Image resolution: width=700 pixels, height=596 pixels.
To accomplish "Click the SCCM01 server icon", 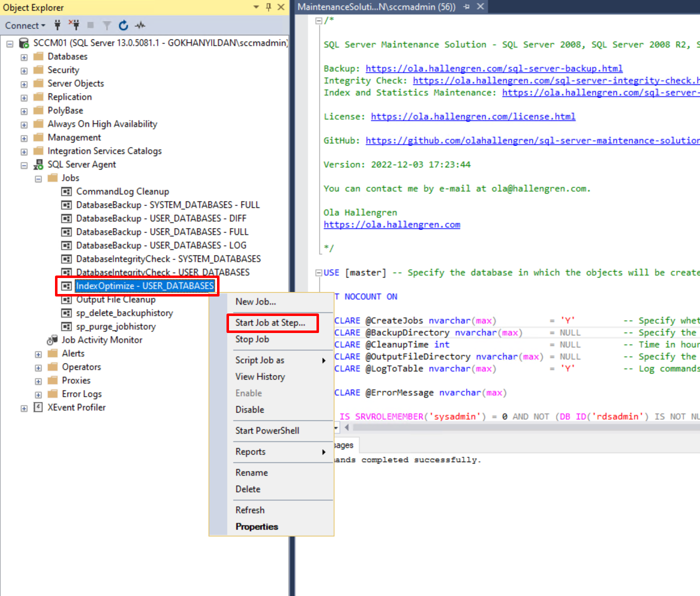I will 23,43.
